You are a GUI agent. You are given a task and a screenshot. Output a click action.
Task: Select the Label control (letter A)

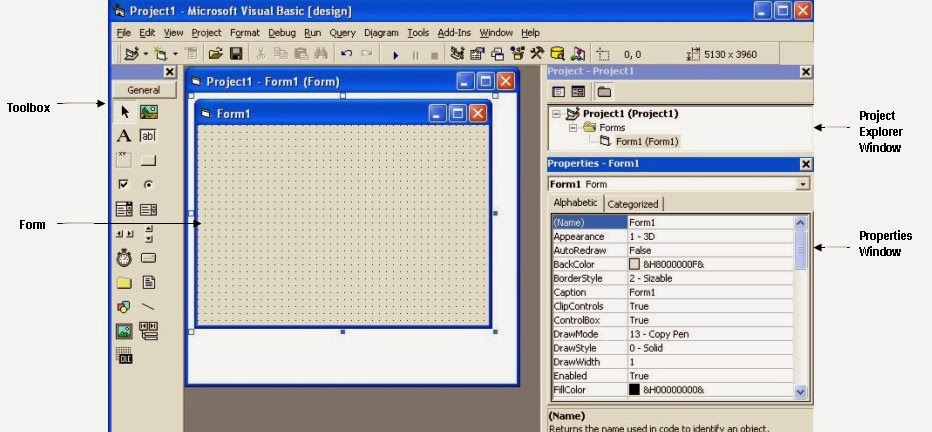pos(124,136)
